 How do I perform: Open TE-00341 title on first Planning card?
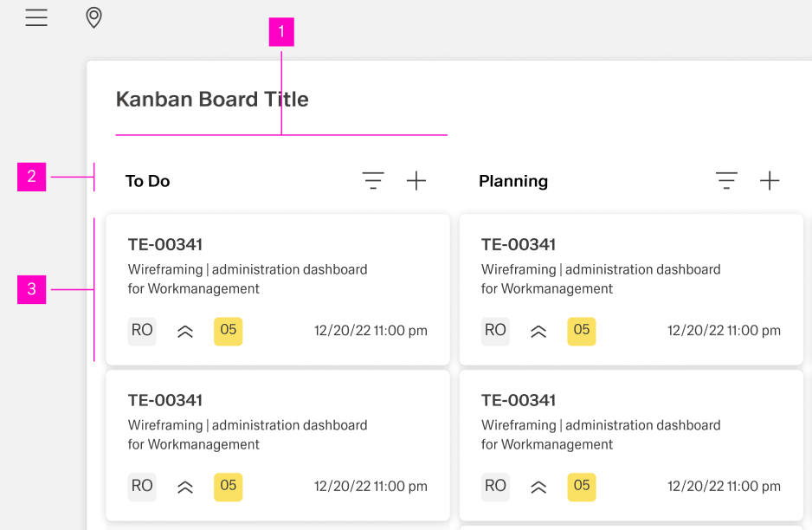point(519,245)
